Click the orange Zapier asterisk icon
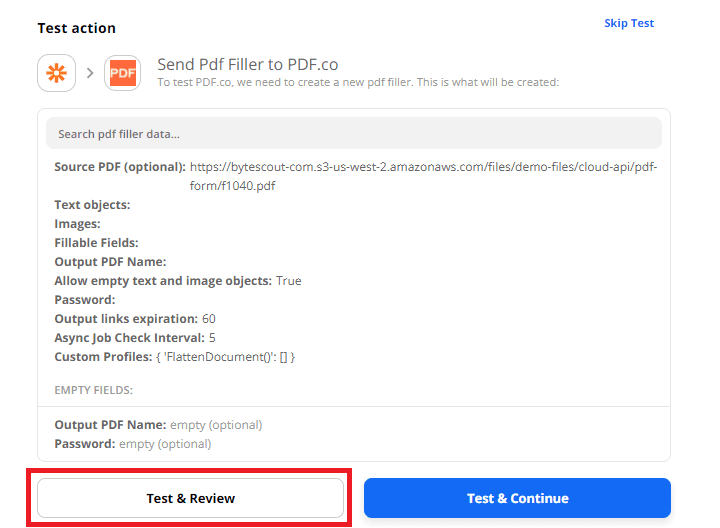720x528 pixels. (x=56, y=73)
